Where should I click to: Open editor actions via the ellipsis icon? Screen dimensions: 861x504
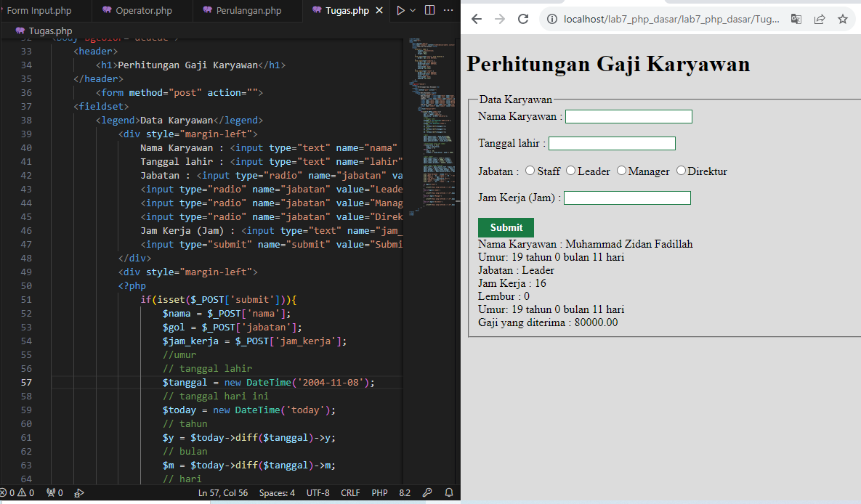coord(448,10)
